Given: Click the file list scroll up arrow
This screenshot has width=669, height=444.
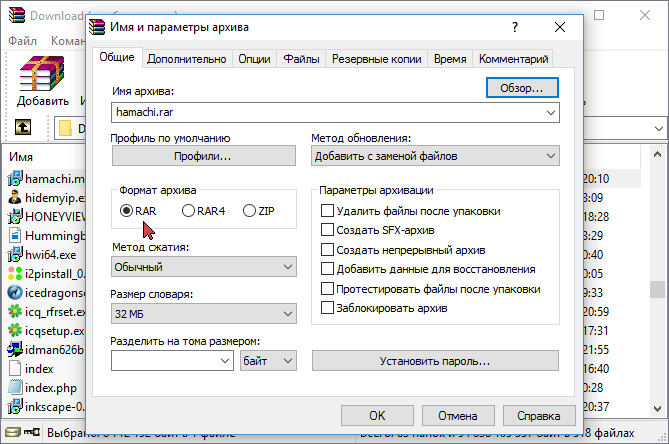Looking at the screenshot, I should tap(657, 154).
